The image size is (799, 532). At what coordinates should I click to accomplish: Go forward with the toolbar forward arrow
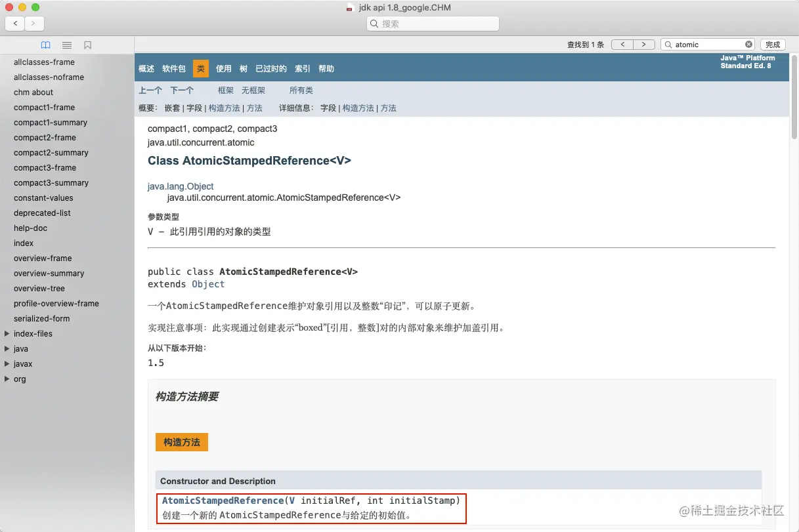(34, 23)
